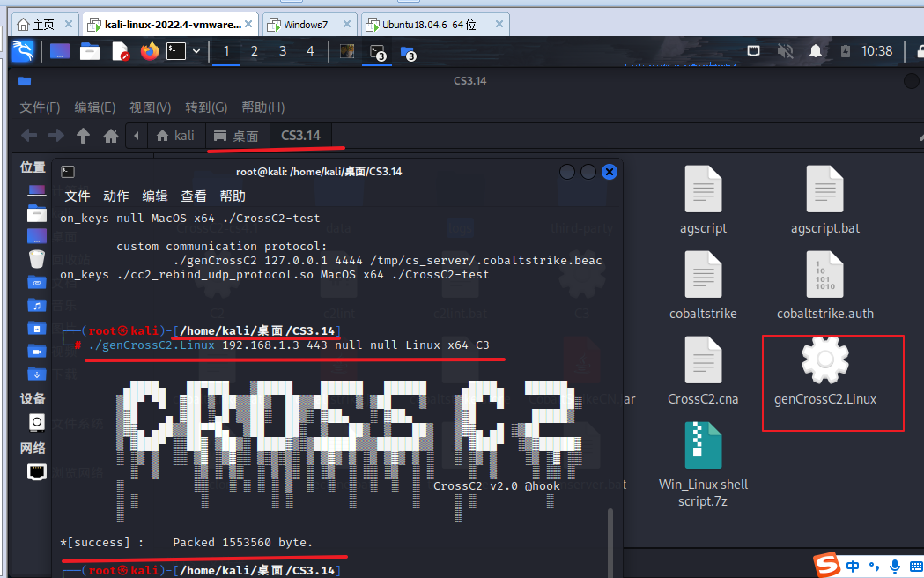Toggle the 中 Chinese input mode indicator
This screenshot has width=924, height=578.
(x=853, y=567)
